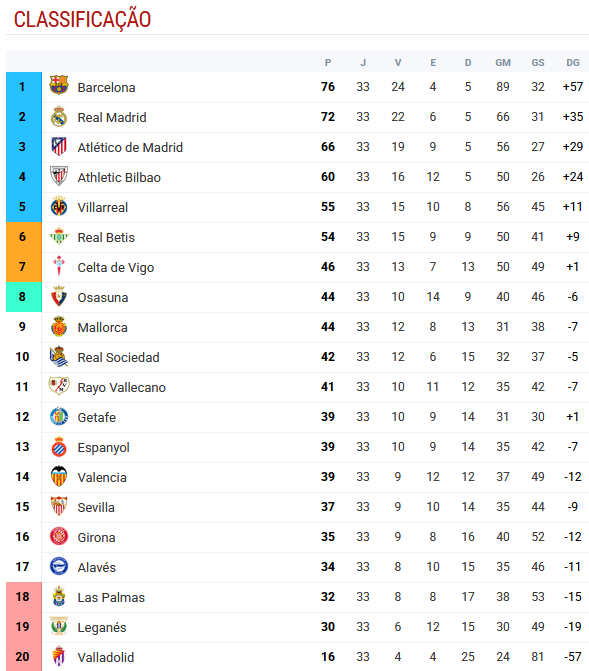Screen dimensions: 589x671
Task: Click the Valencia bat crest
Action: point(59,476)
